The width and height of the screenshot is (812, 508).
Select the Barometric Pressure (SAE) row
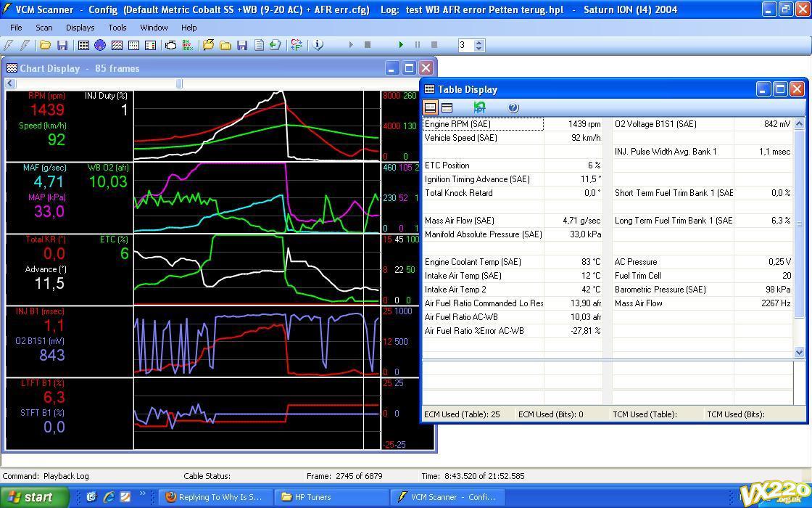point(703,290)
